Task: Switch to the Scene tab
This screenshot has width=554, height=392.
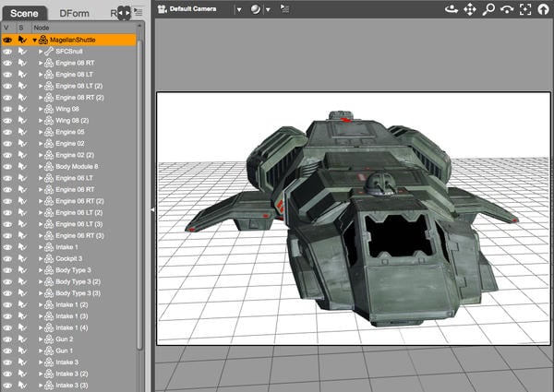Action: click(x=24, y=14)
